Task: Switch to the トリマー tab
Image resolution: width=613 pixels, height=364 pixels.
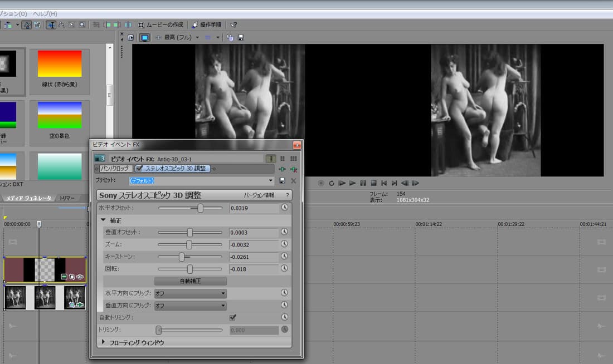Action: 67,198
